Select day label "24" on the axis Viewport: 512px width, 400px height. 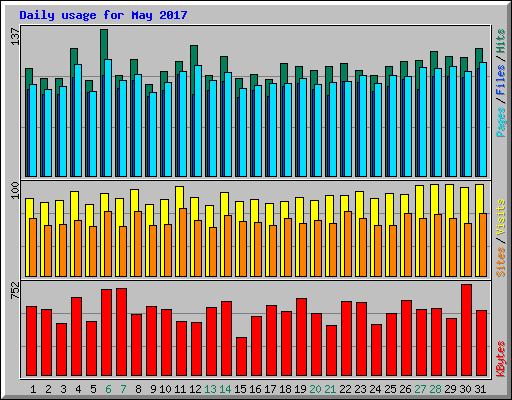[375, 389]
